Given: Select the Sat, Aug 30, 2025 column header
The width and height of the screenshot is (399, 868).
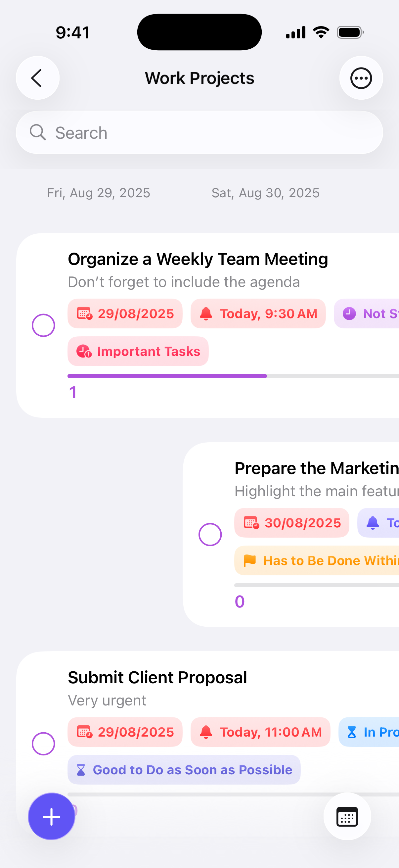Looking at the screenshot, I should (265, 193).
